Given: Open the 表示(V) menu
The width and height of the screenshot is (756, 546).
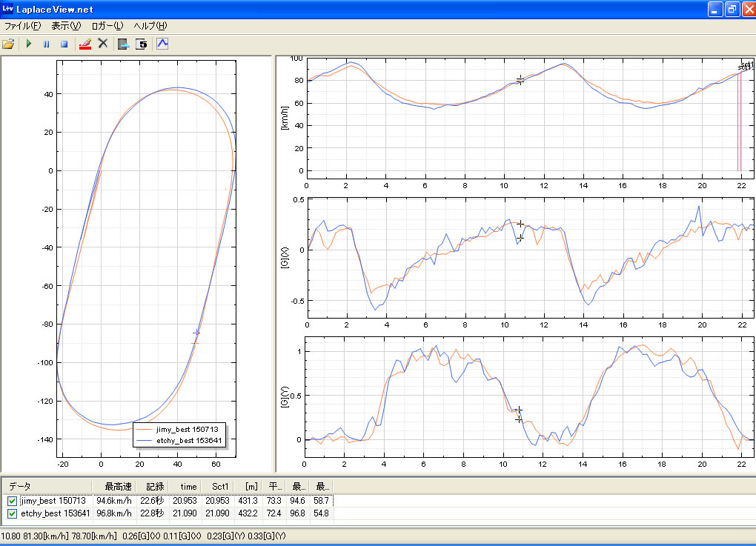Looking at the screenshot, I should click(65, 25).
